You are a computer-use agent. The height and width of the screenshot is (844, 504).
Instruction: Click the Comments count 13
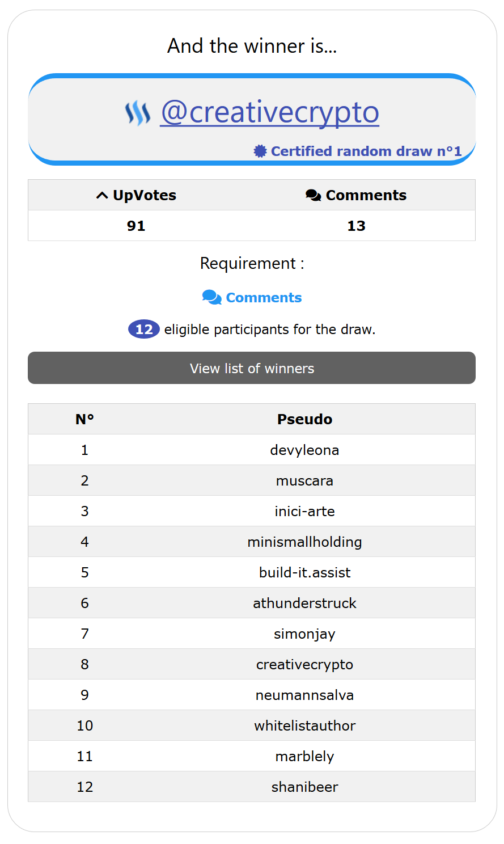click(356, 226)
